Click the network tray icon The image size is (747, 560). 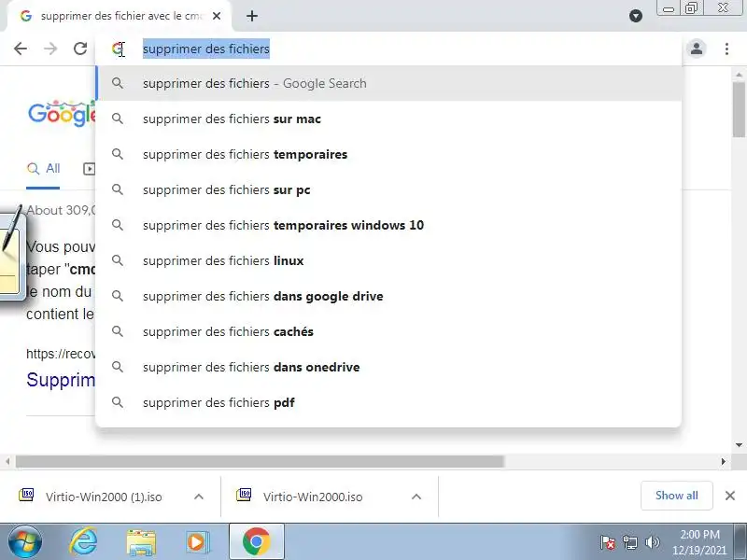pos(629,542)
